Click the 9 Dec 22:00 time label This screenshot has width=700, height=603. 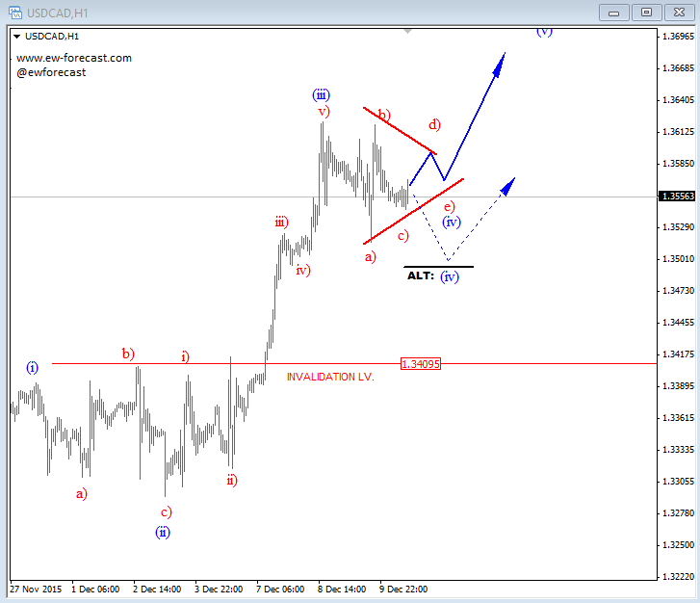(x=403, y=590)
